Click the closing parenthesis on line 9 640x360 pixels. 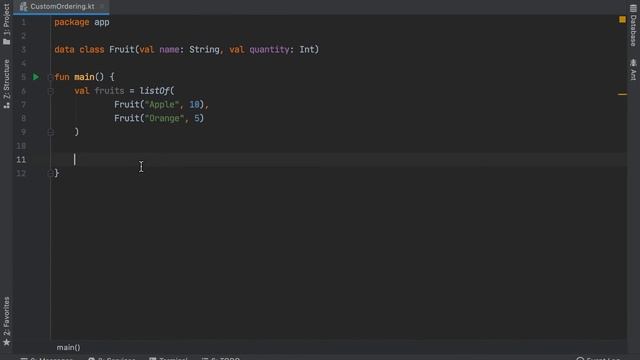pyautogui.click(x=76, y=132)
